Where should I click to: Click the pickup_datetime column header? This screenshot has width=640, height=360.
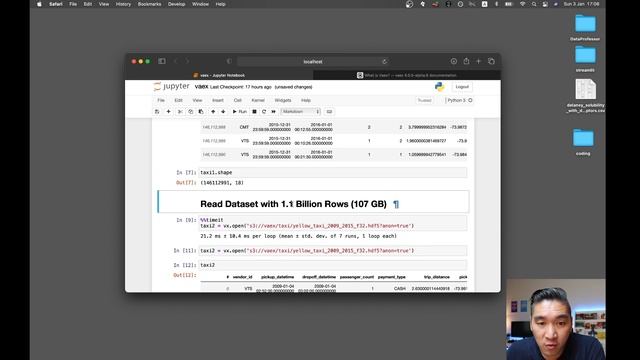(x=278, y=277)
